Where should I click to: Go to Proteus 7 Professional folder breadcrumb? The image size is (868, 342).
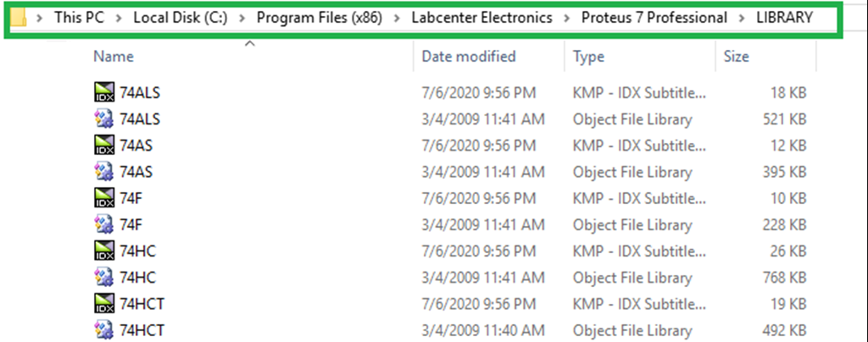[x=654, y=17]
